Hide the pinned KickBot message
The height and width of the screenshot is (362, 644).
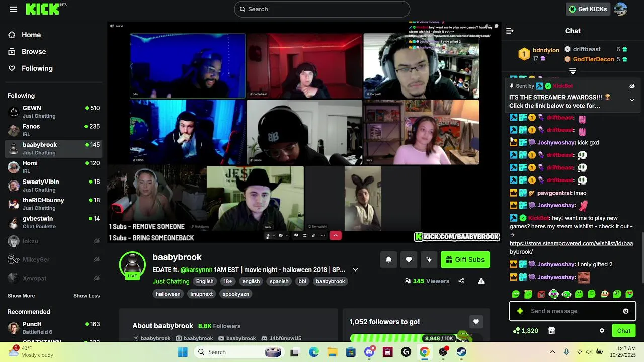click(632, 86)
